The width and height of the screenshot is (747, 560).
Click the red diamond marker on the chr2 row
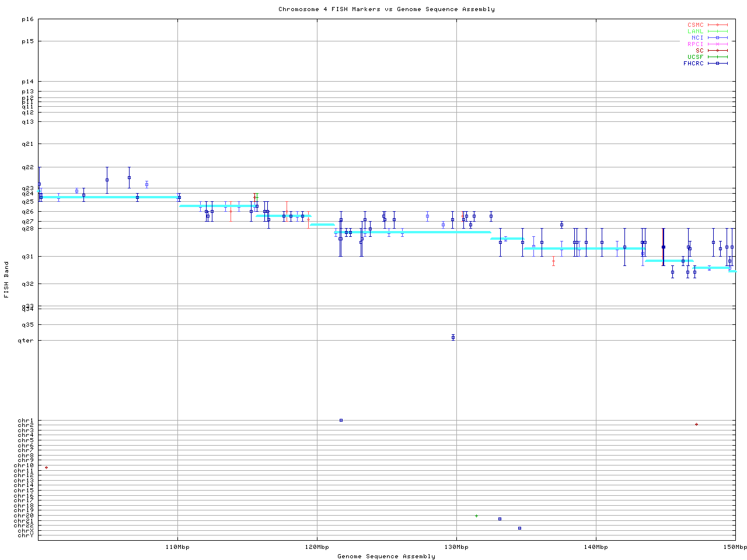(696, 425)
